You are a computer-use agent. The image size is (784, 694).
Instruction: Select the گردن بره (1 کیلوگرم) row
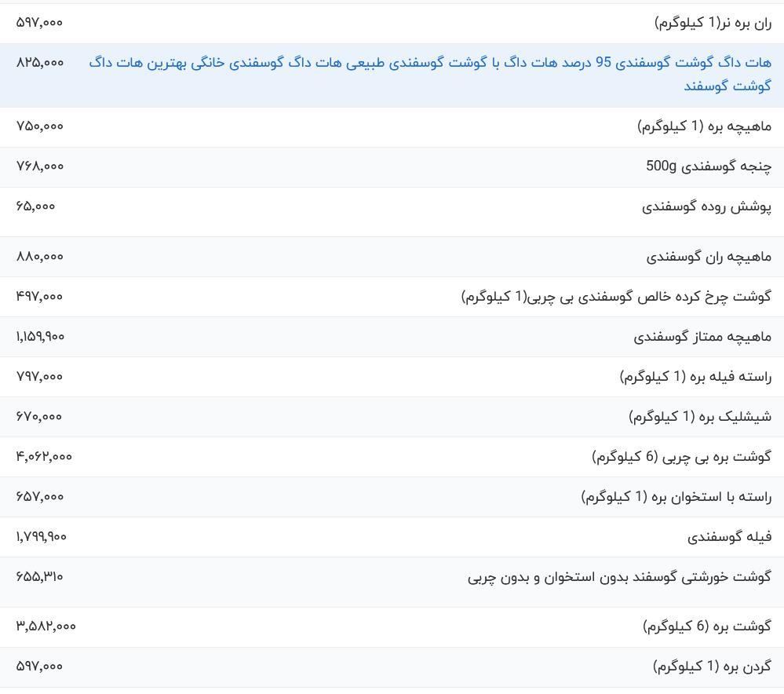[392, 667]
